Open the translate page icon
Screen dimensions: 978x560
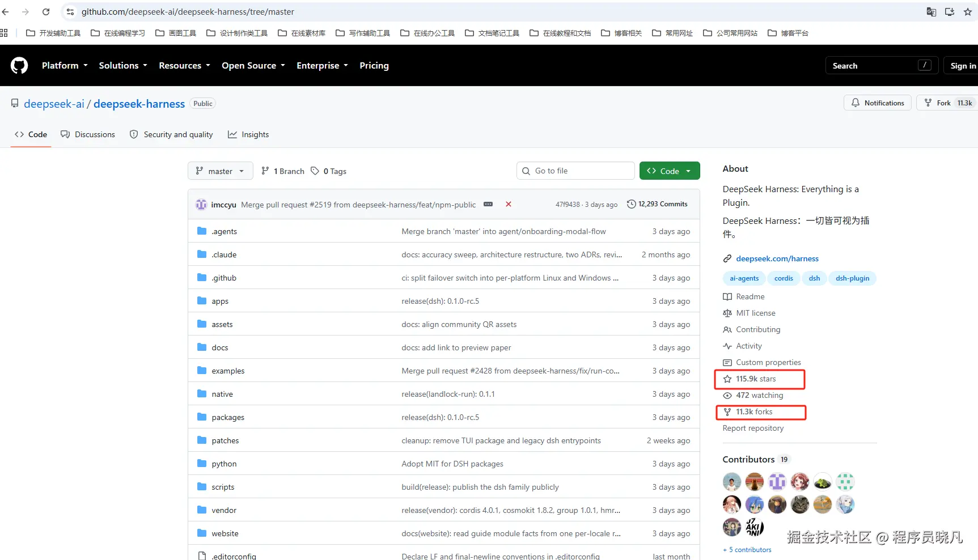click(931, 12)
